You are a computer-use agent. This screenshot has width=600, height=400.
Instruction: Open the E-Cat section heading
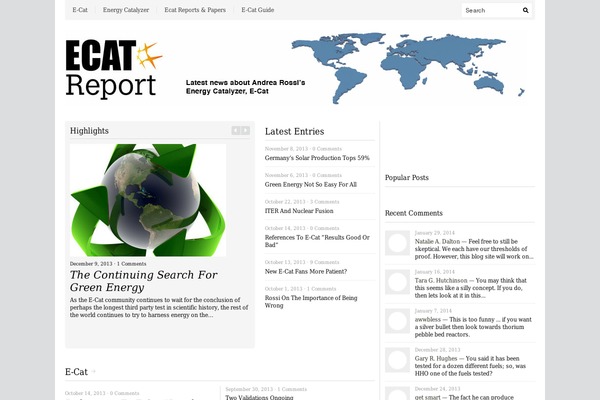click(76, 372)
